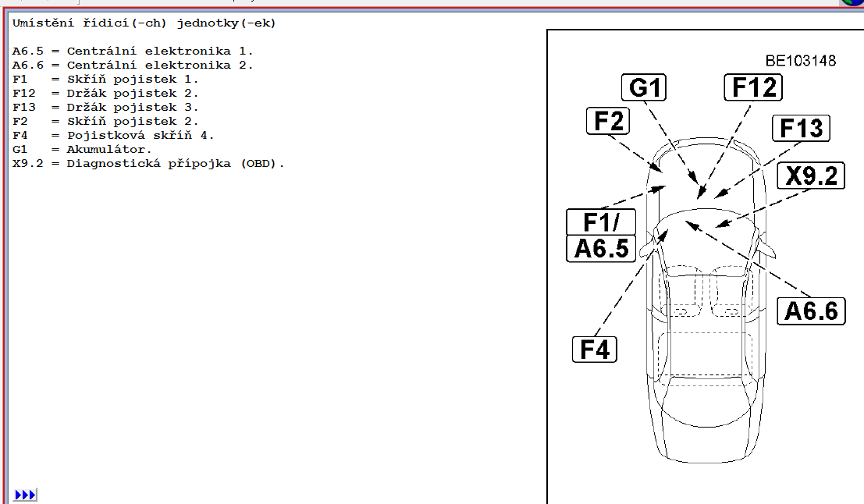Click the BE103148 diagram reference number

click(x=800, y=61)
